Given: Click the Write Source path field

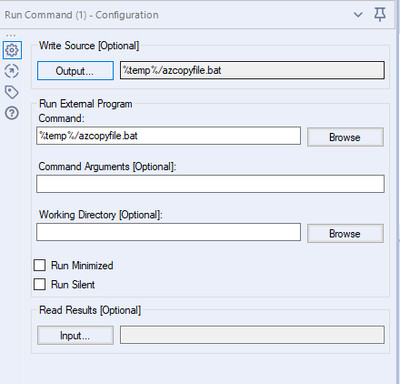Looking at the screenshot, I should point(252,70).
